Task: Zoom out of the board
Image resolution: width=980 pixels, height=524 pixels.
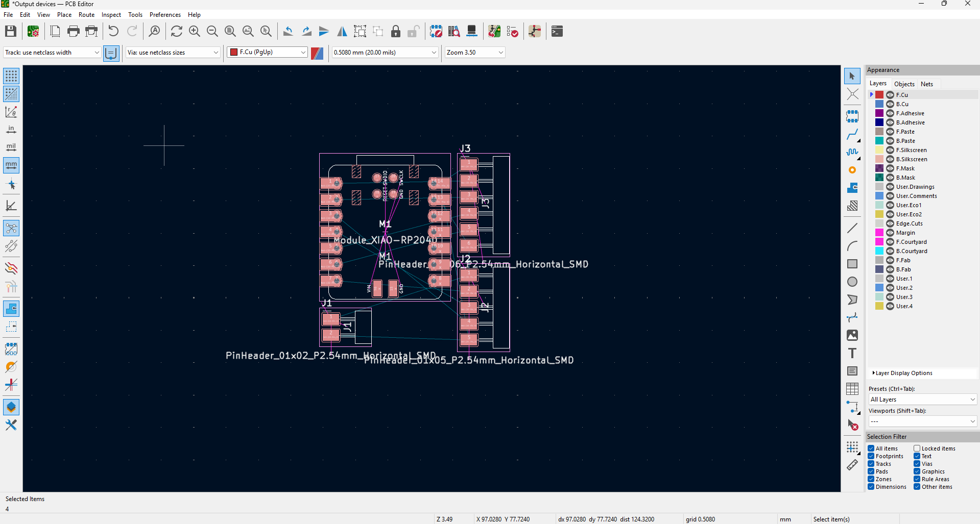Action: pyautogui.click(x=212, y=32)
